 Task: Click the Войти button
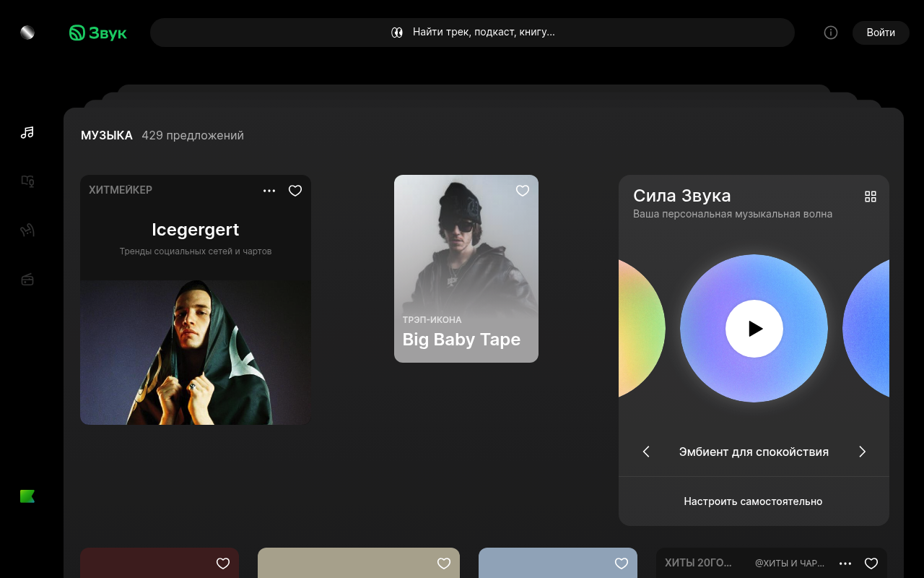pos(881,33)
